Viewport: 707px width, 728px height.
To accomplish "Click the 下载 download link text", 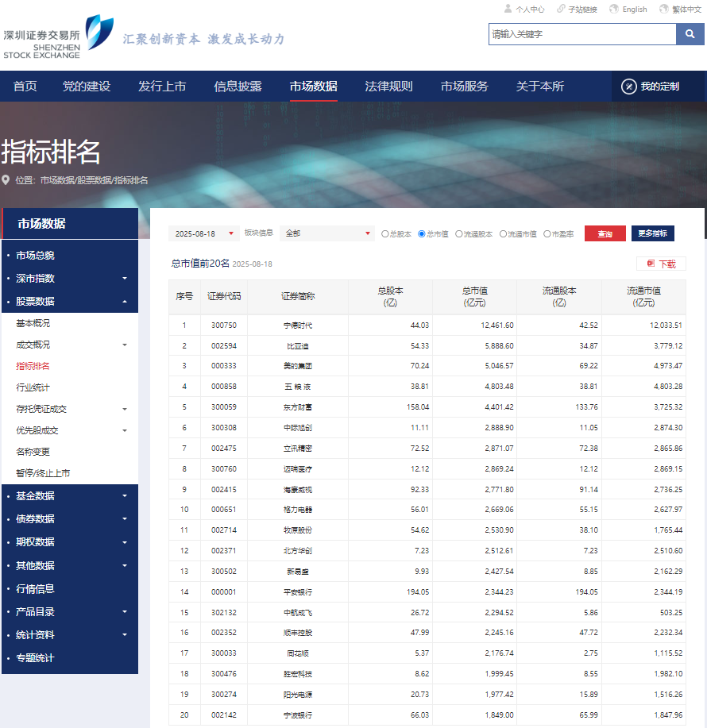I will (667, 264).
